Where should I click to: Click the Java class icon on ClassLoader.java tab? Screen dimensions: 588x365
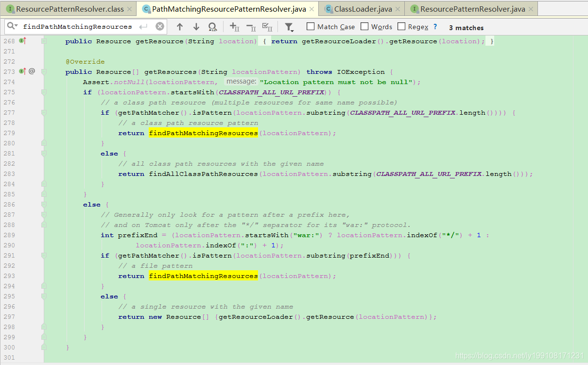click(x=328, y=9)
